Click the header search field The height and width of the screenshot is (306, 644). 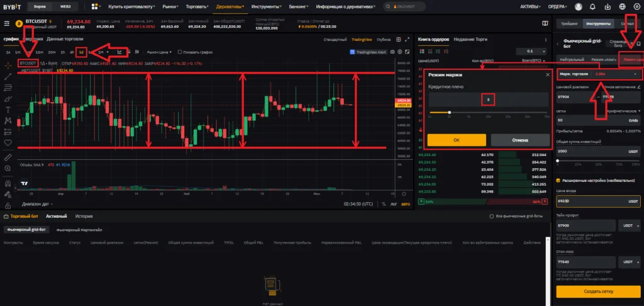(x=404, y=6)
